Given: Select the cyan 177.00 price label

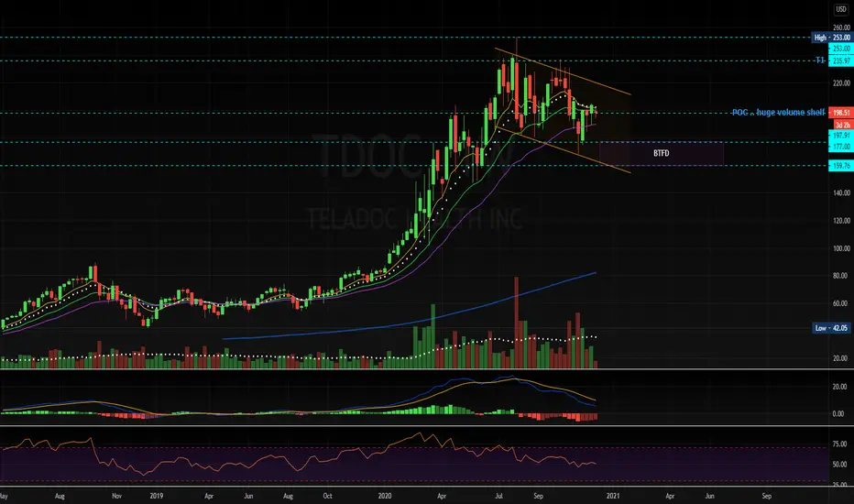Looking at the screenshot, I should (x=840, y=147).
